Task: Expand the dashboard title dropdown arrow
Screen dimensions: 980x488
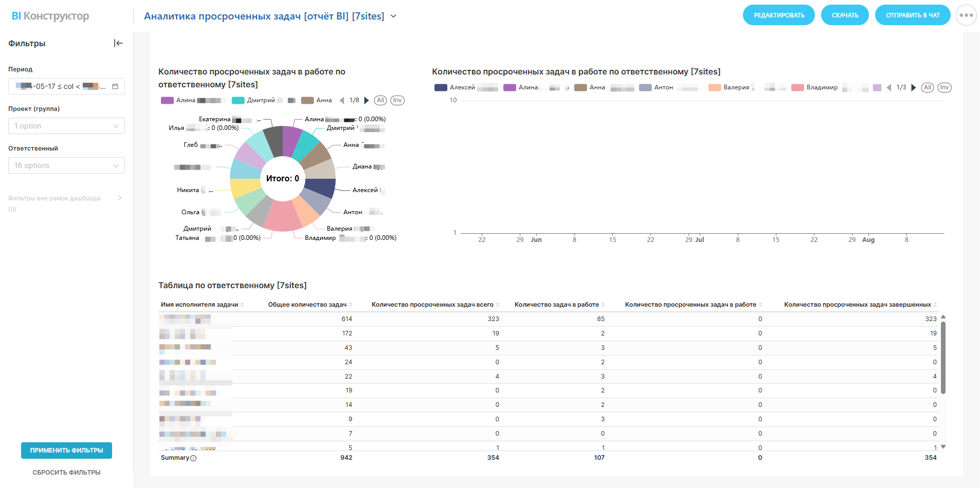Action: (393, 16)
